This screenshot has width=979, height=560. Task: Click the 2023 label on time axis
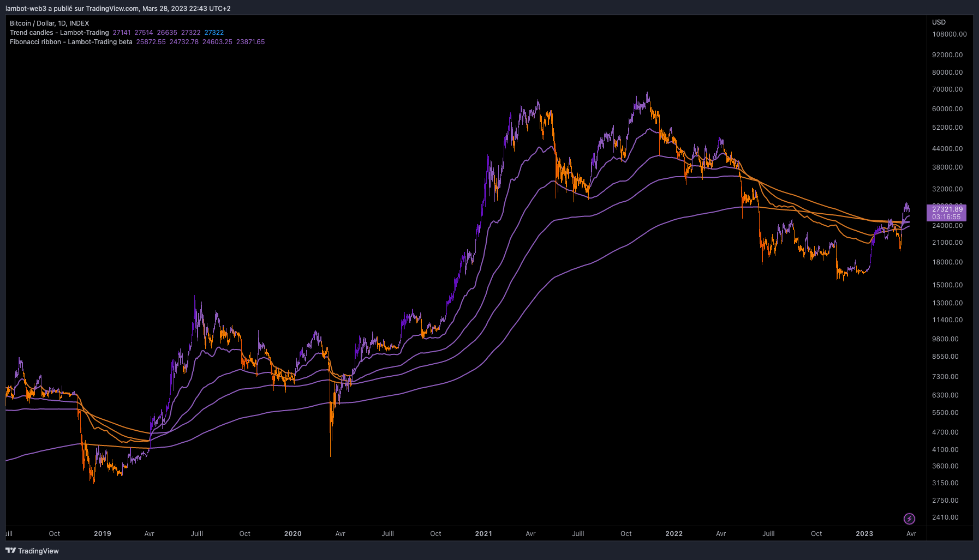point(864,534)
